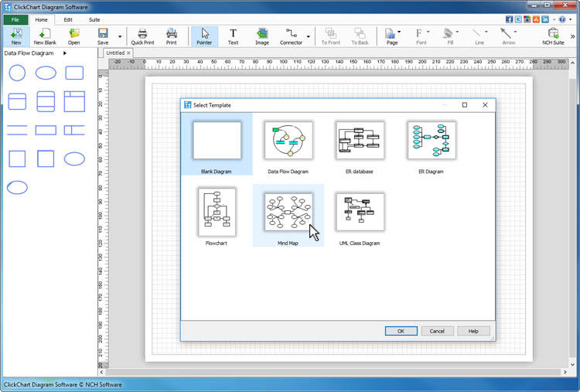Open the Font dropdown arrow
580x392 pixels.
[428, 32]
